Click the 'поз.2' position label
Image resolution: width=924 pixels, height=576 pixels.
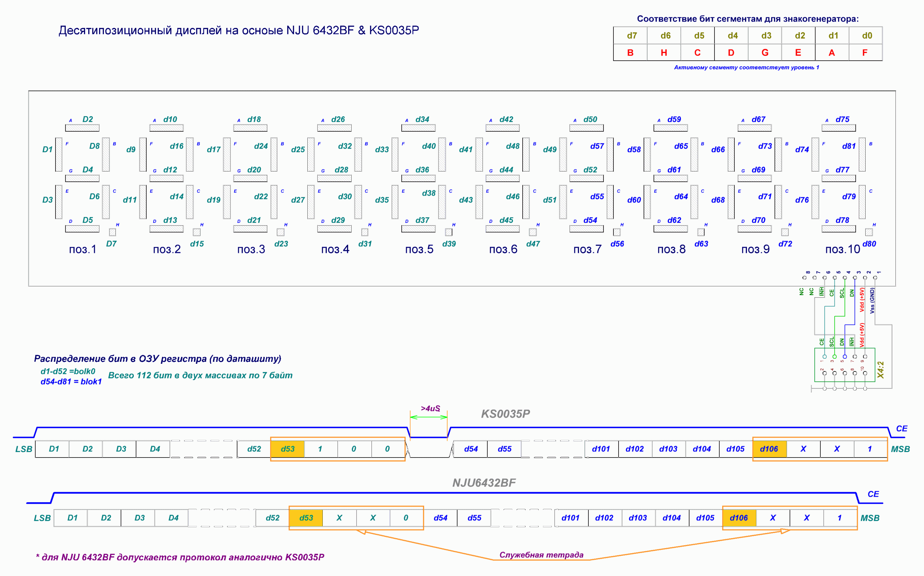click(167, 249)
